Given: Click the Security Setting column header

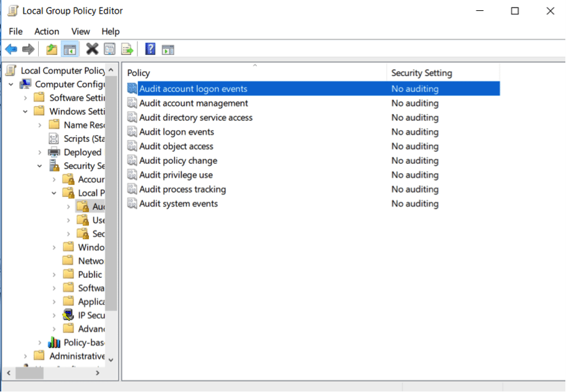Looking at the screenshot, I should coord(421,73).
